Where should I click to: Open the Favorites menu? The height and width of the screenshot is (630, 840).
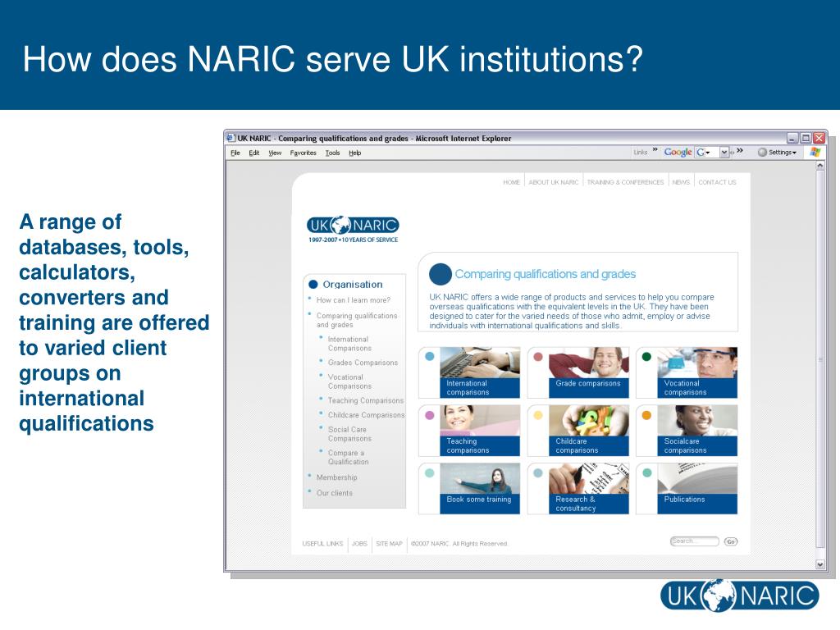click(x=304, y=153)
